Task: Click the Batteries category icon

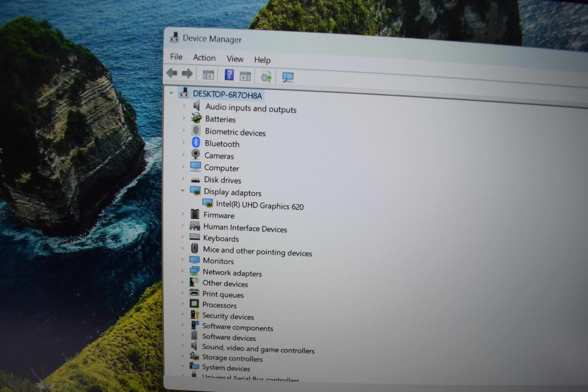Action: pos(196,118)
